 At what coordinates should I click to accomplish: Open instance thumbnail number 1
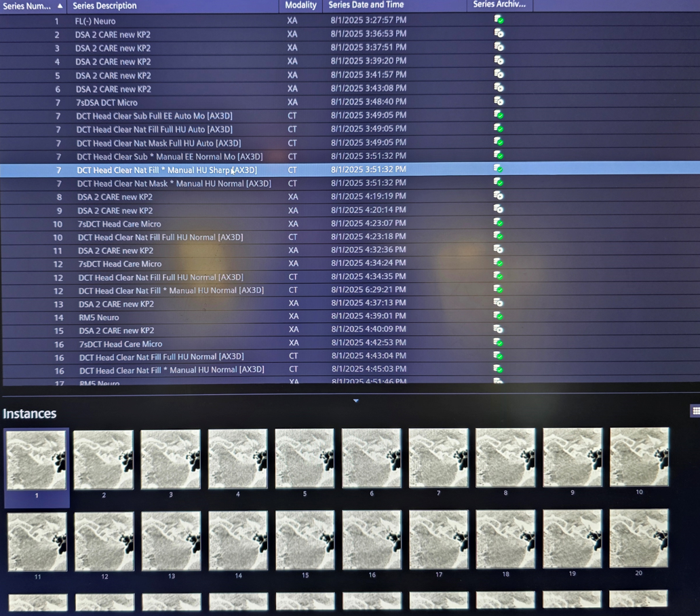pos(37,459)
